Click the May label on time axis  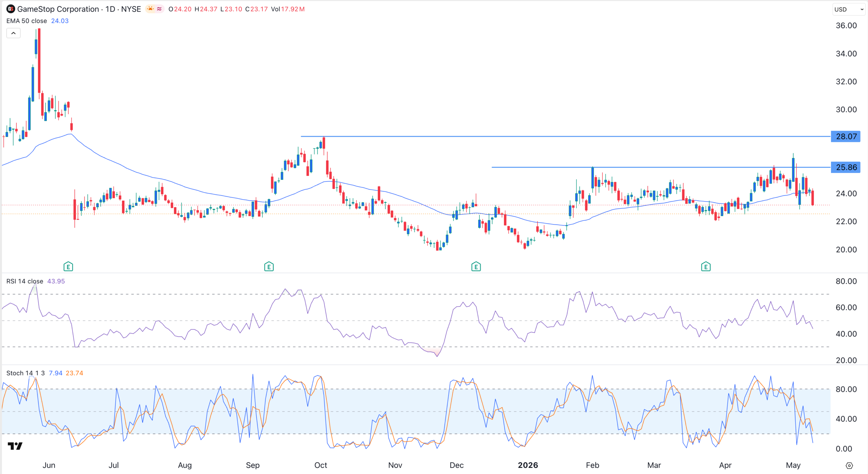click(793, 465)
